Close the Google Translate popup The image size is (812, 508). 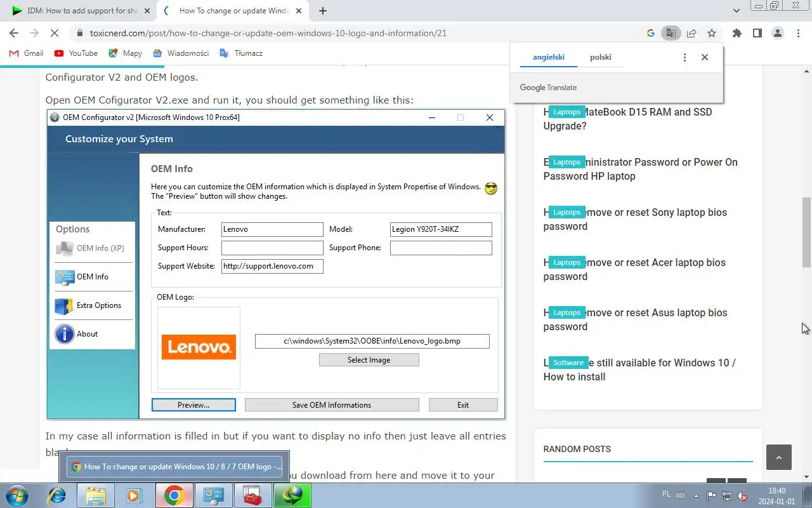704,57
